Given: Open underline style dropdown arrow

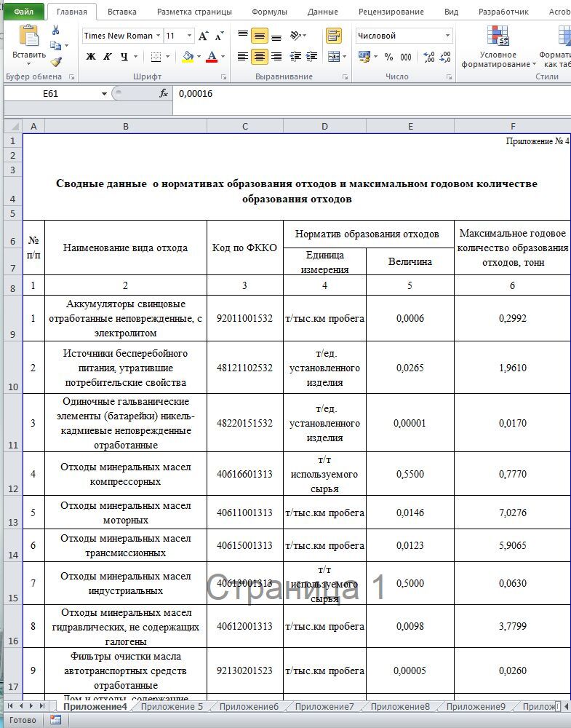Looking at the screenshot, I should [x=135, y=57].
